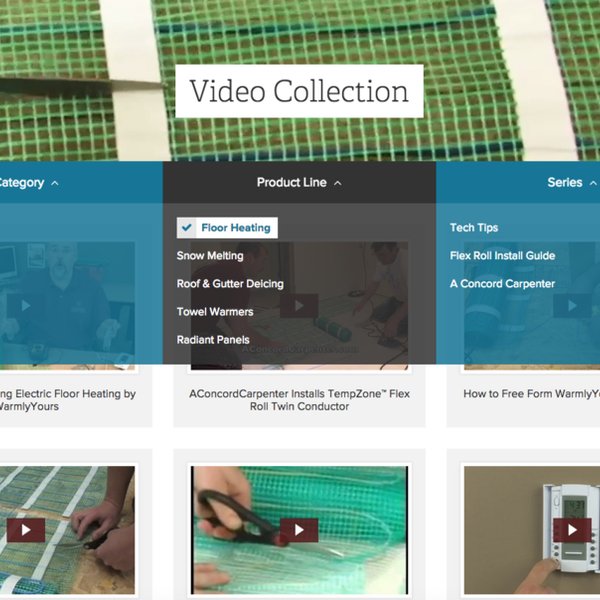Open green mesh scissors thumbnail image
This screenshot has height=600, width=600.
299,530
